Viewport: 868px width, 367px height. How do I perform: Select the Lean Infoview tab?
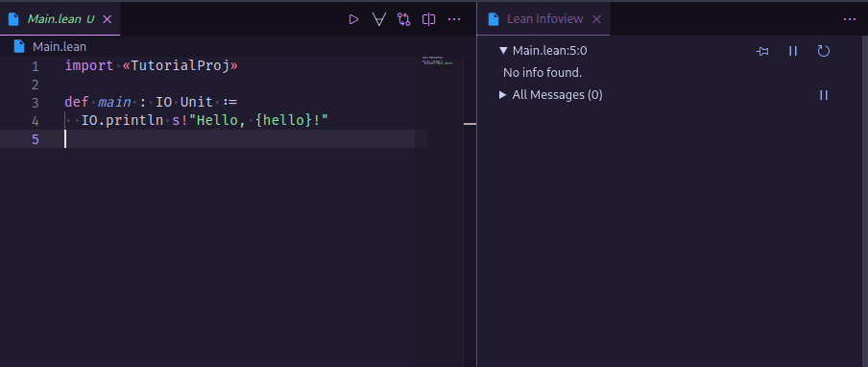[x=544, y=19]
